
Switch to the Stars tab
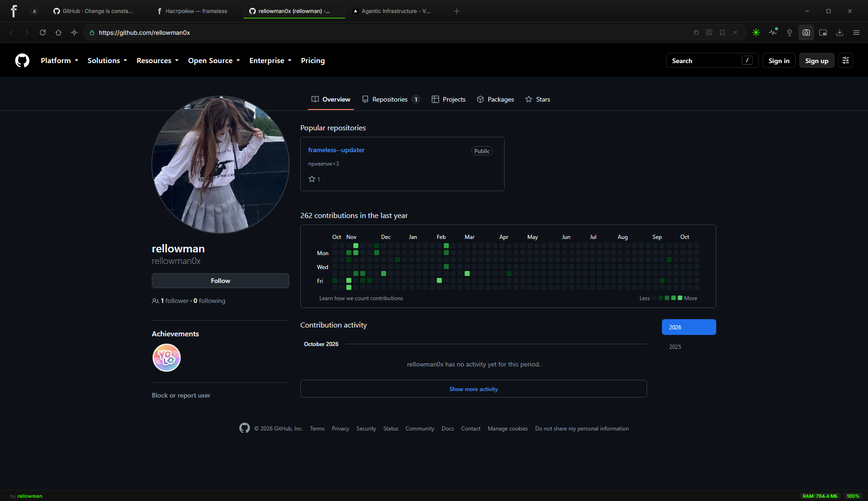[x=538, y=99]
